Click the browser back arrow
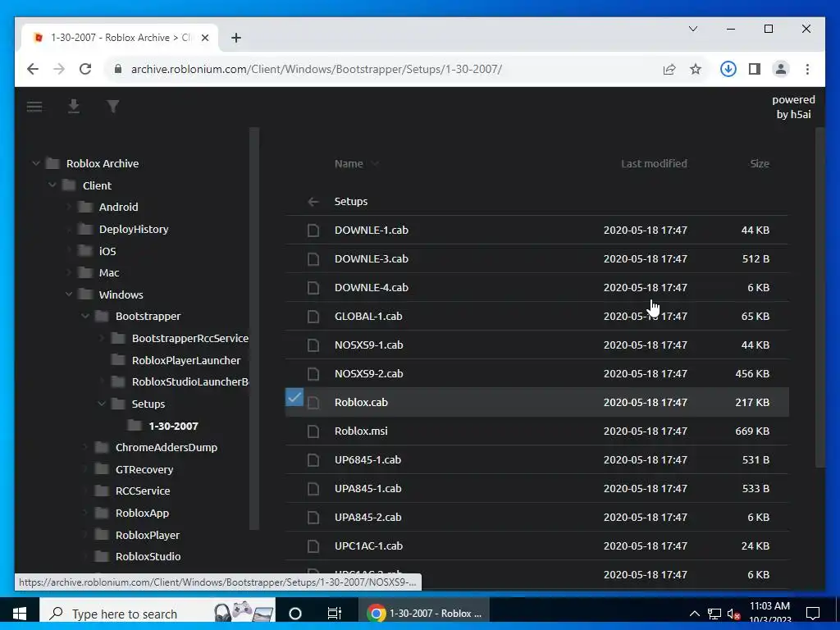The height and width of the screenshot is (630, 840). coord(33,69)
